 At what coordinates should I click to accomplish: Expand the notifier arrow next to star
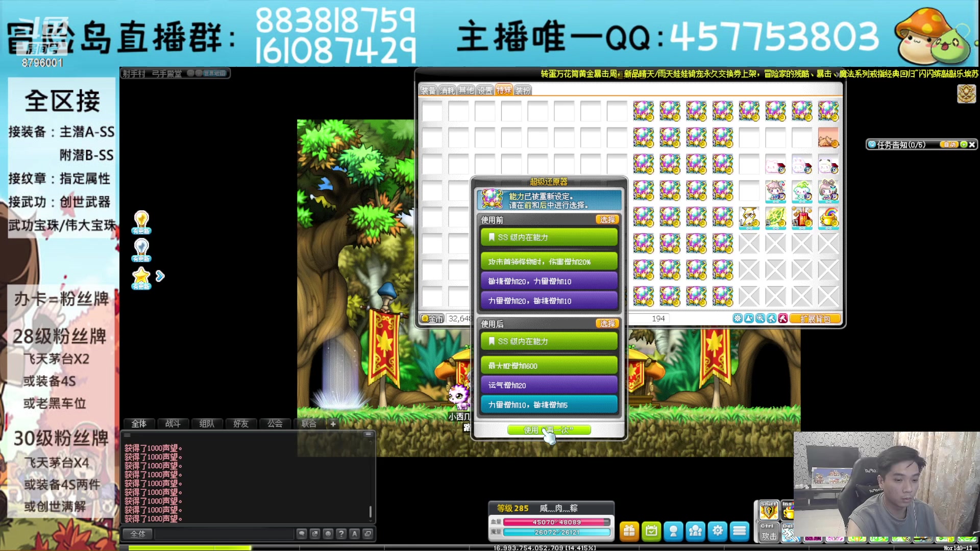pos(160,276)
